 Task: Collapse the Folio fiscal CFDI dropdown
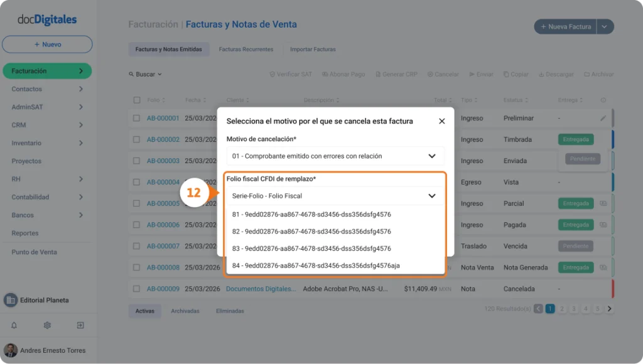[432, 196]
